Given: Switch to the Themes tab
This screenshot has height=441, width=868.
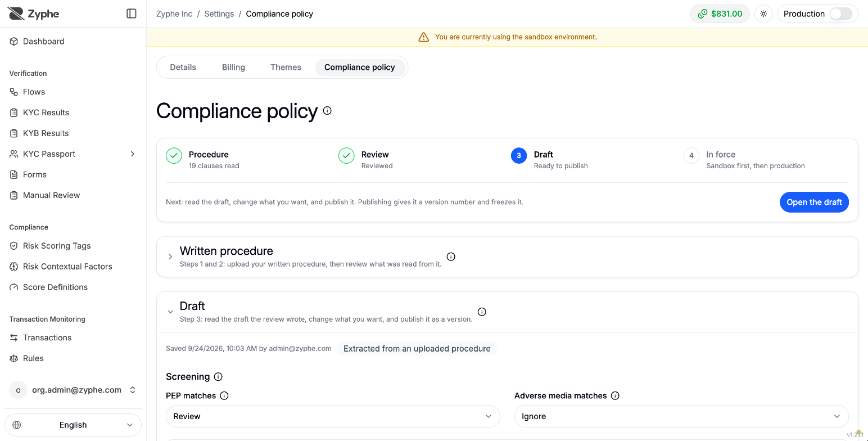Looking at the screenshot, I should pos(286,67).
